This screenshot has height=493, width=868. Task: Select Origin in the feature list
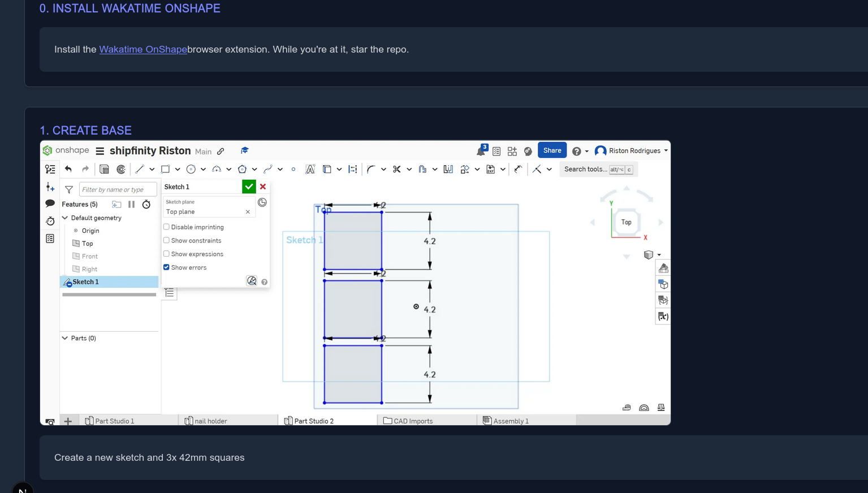pyautogui.click(x=90, y=231)
